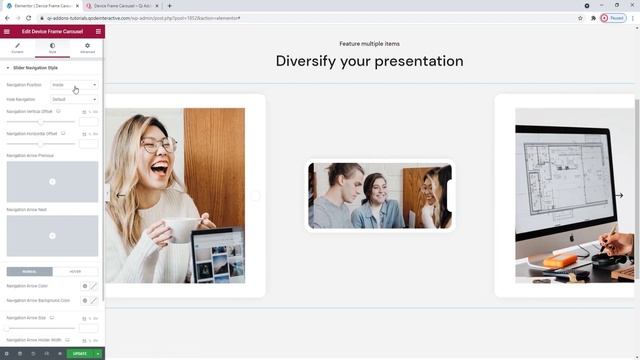
Task: Switch to the Style tab
Action: [x=52, y=48]
